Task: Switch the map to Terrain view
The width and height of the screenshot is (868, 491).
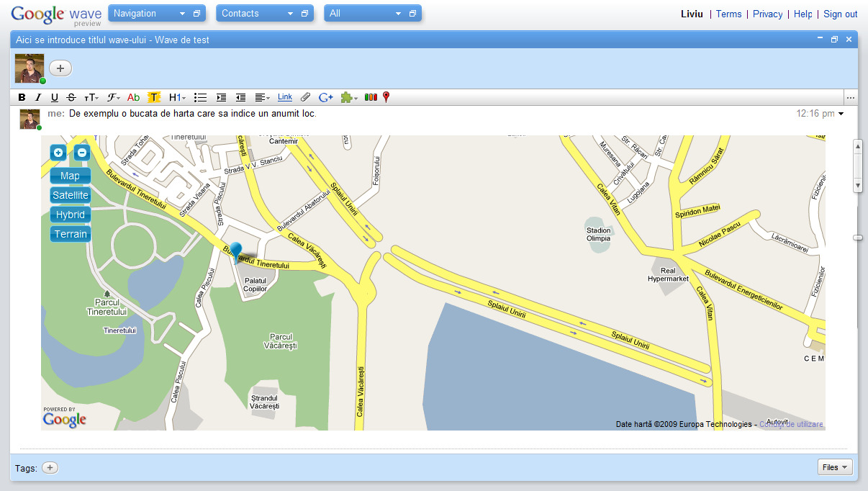Action: pyautogui.click(x=71, y=234)
